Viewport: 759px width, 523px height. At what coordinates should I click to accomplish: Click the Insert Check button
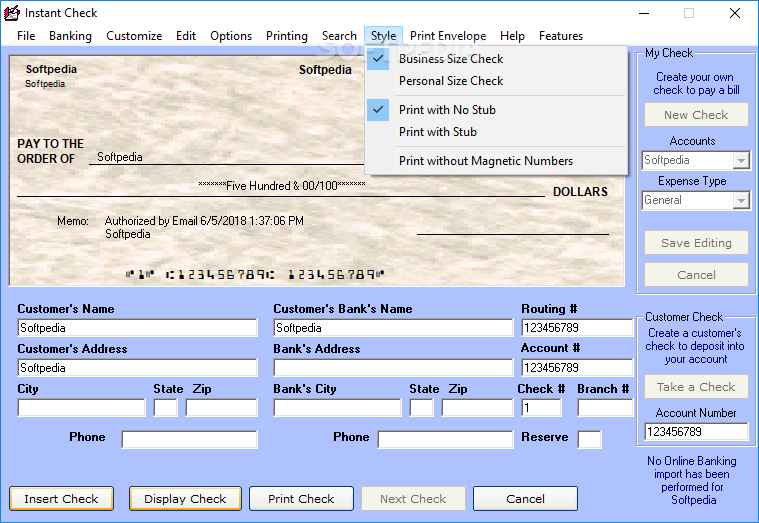coord(61,499)
